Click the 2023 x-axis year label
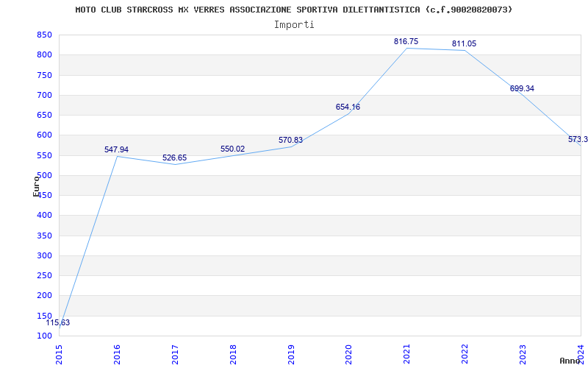This screenshot has width=588, height=368. tap(523, 353)
